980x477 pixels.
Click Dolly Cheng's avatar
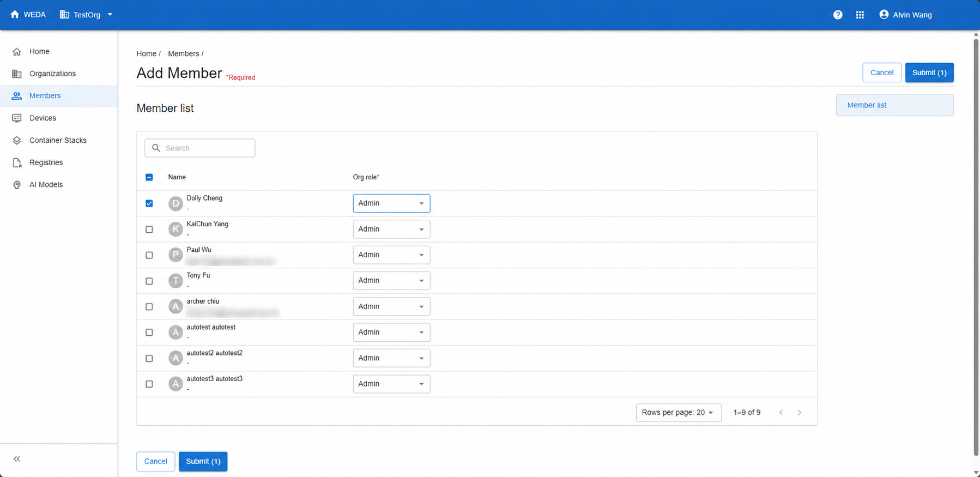176,203
